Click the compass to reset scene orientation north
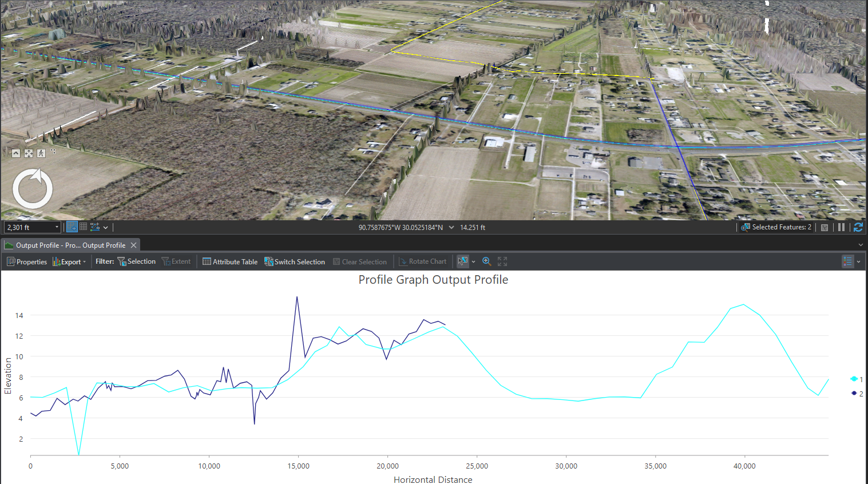This screenshot has height=484, width=868. (x=33, y=189)
